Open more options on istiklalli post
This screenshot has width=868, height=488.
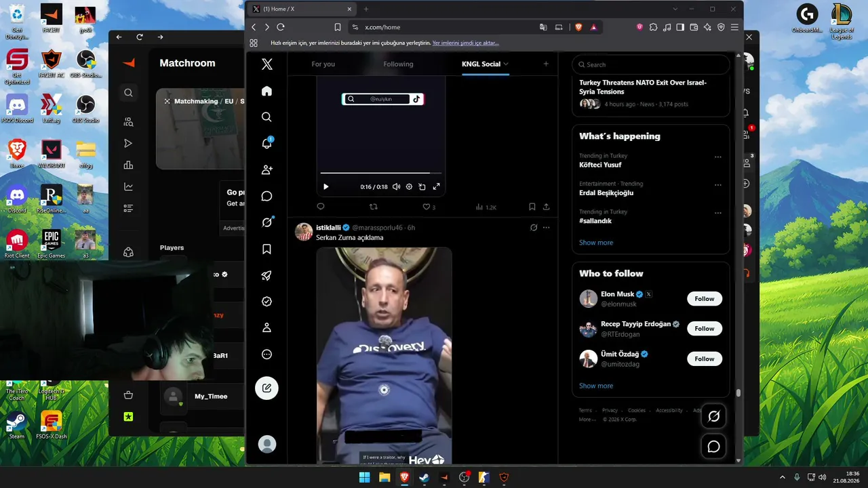pos(546,228)
